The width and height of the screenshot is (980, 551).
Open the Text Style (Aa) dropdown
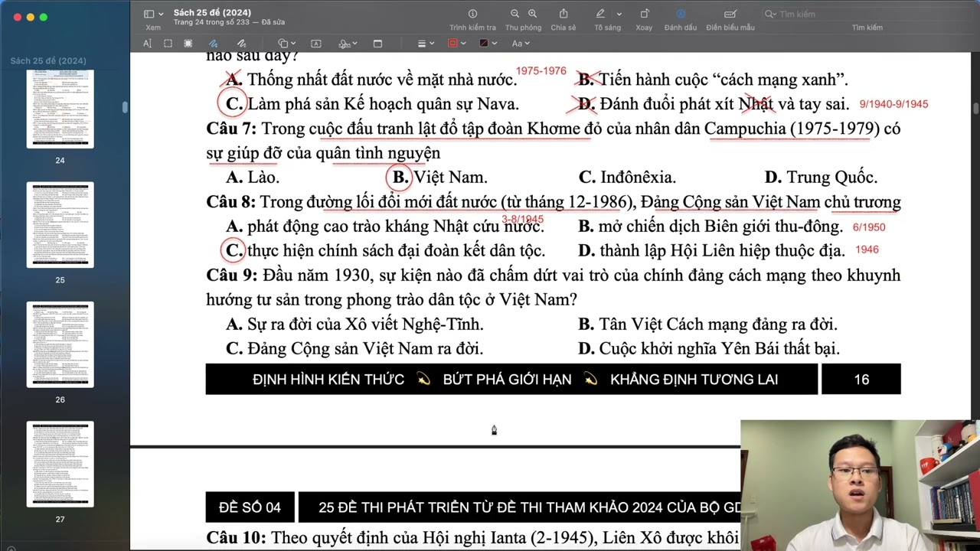pos(521,44)
